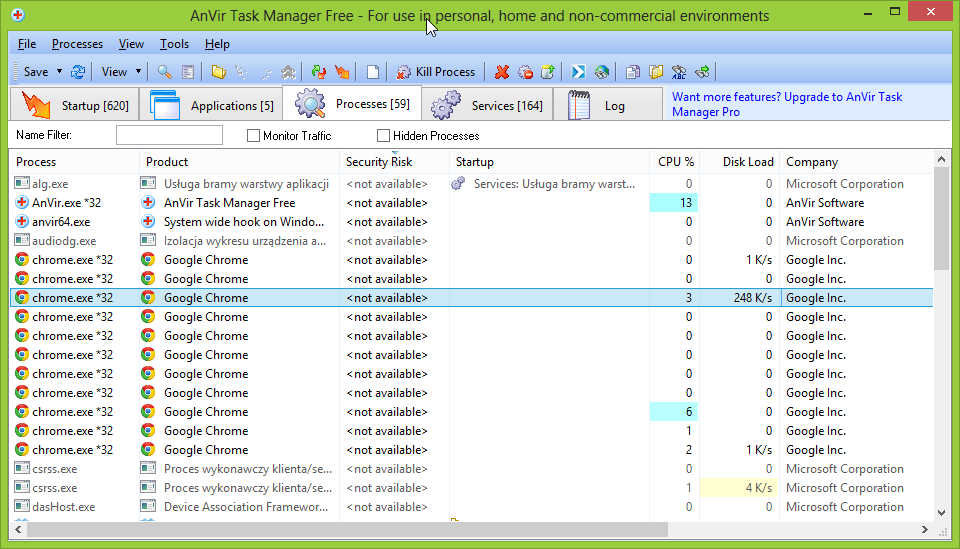The height and width of the screenshot is (549, 960).
Task: Open the File menu
Action: pyautogui.click(x=27, y=44)
